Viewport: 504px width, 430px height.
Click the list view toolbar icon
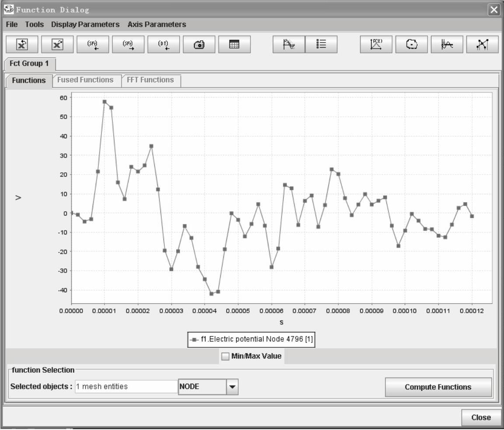click(321, 44)
